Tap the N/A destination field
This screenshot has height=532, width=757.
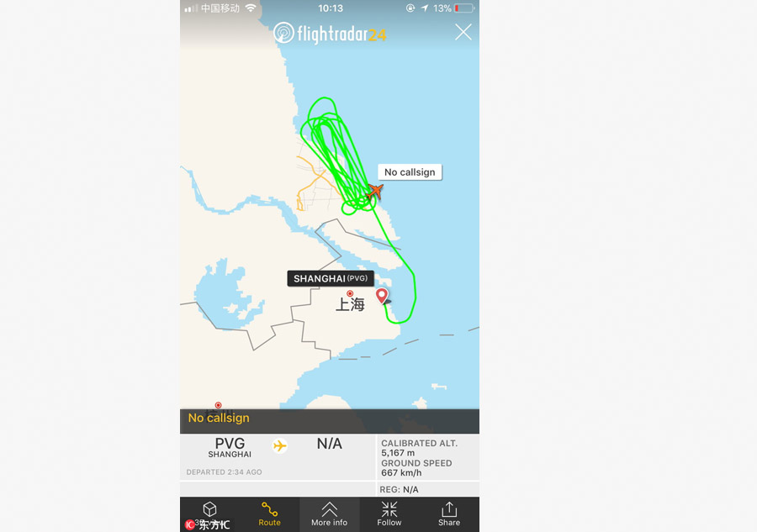point(329,444)
